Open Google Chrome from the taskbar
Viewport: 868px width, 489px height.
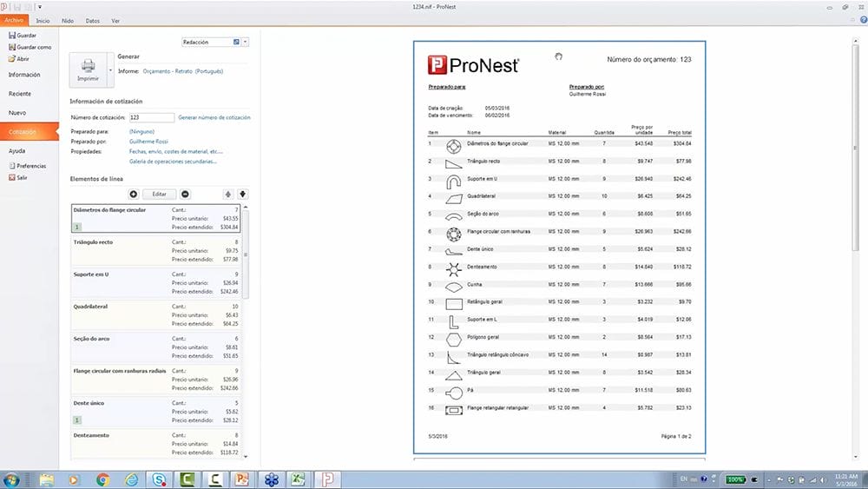102,479
